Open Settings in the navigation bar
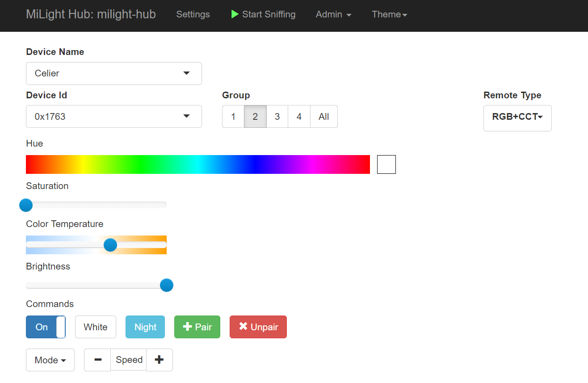Image resolution: width=588 pixels, height=383 pixels. click(193, 14)
